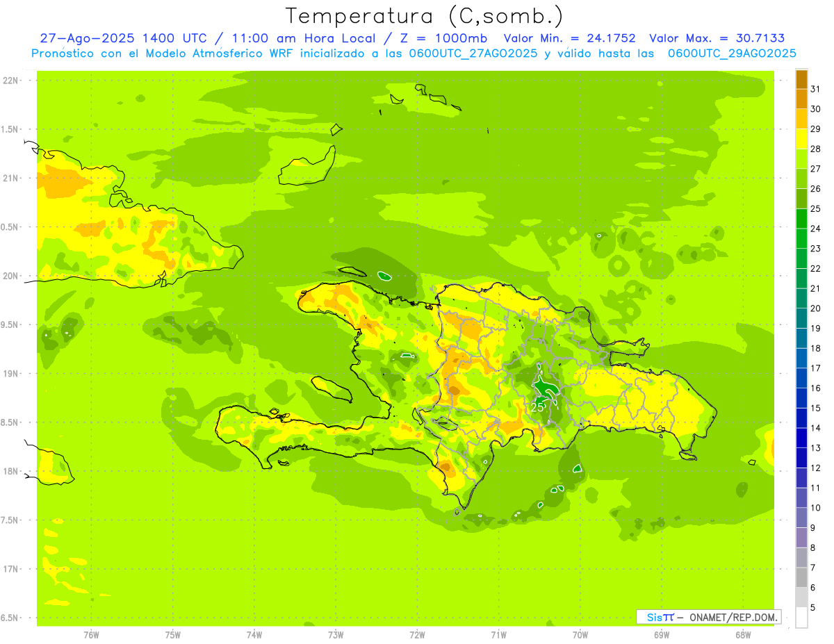Click longitude label '70W'
Screen dimensions: 834x644
(x=580, y=635)
